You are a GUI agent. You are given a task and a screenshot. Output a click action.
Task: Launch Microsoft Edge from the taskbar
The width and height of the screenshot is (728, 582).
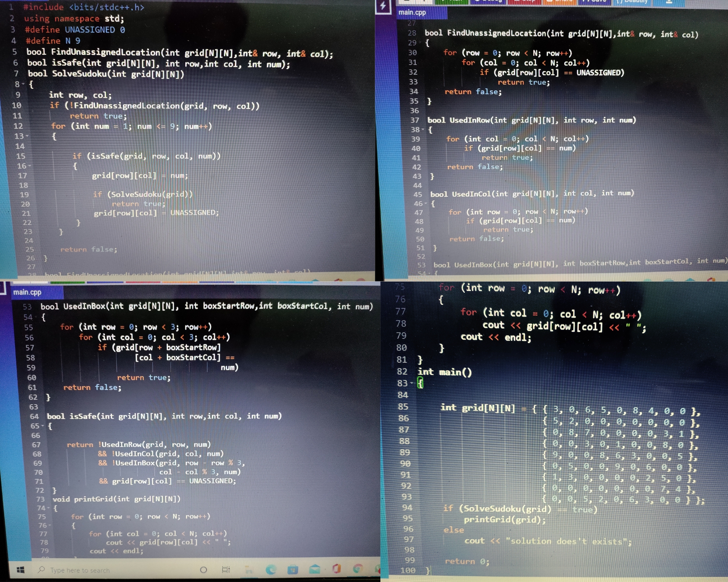271,570
